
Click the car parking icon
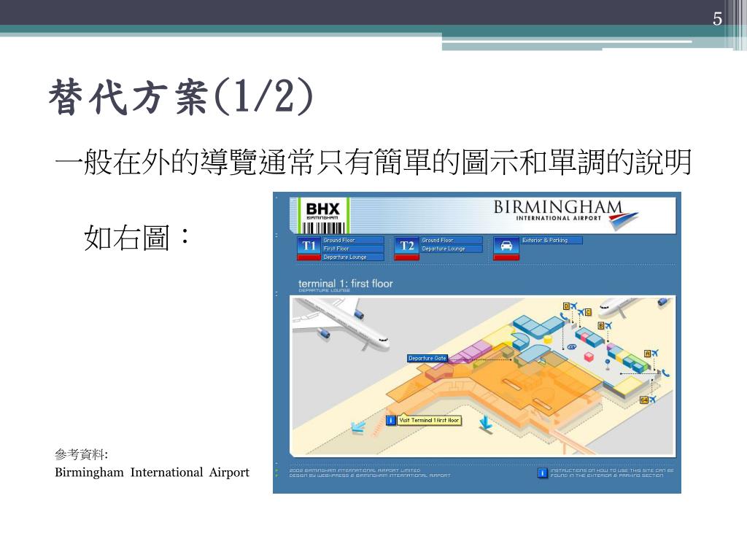coord(506,245)
